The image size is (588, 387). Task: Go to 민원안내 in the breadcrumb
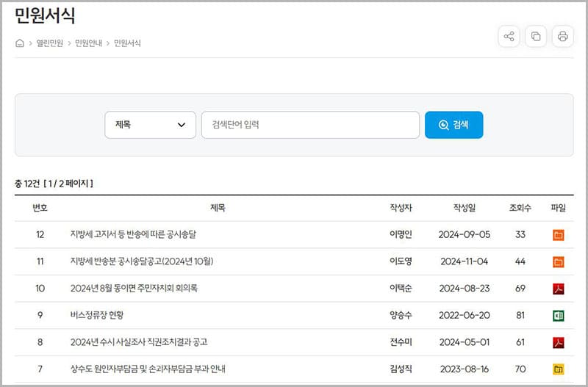tap(87, 43)
